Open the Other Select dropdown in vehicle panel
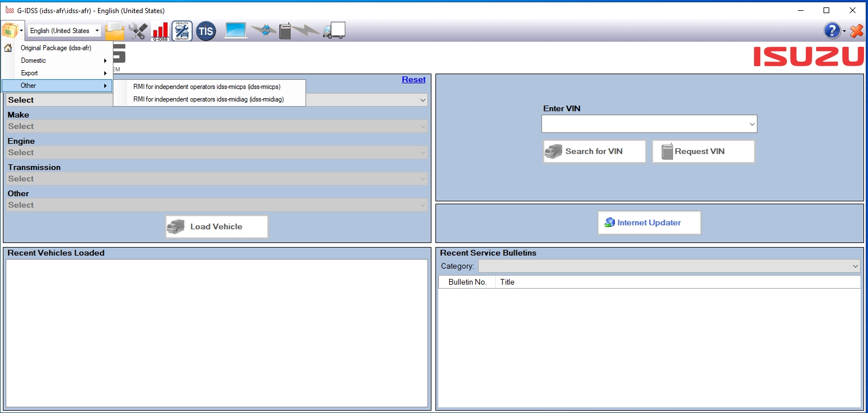The image size is (868, 413). 217,205
